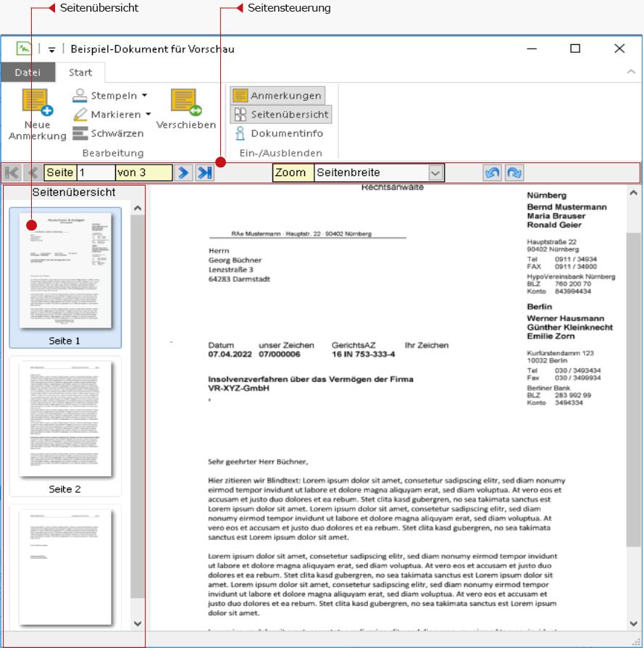
Task: Click the thumbnail panel scroll-up arrow
Action: click(x=138, y=208)
